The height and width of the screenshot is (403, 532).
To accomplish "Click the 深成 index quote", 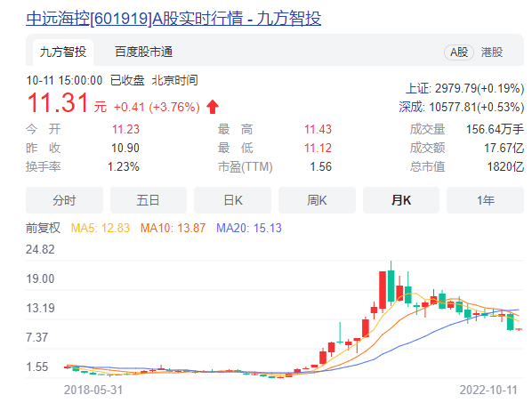I will click(462, 107).
